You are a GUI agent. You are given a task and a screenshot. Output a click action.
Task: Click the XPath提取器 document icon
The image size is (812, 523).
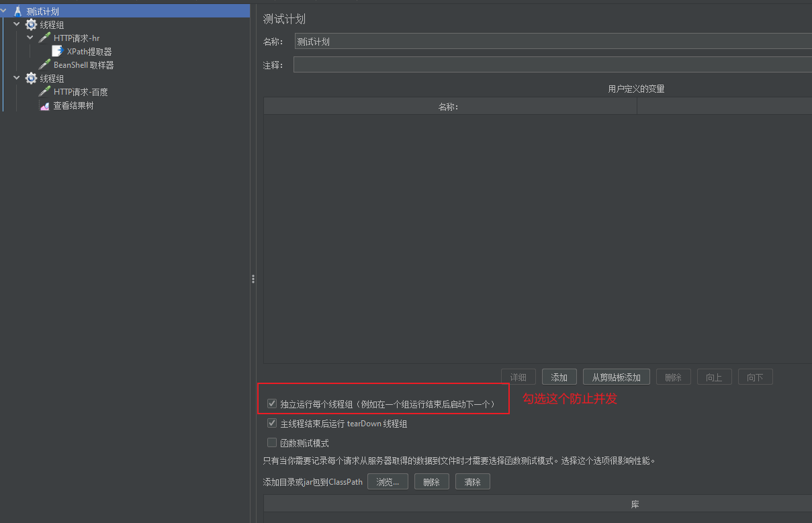point(58,52)
